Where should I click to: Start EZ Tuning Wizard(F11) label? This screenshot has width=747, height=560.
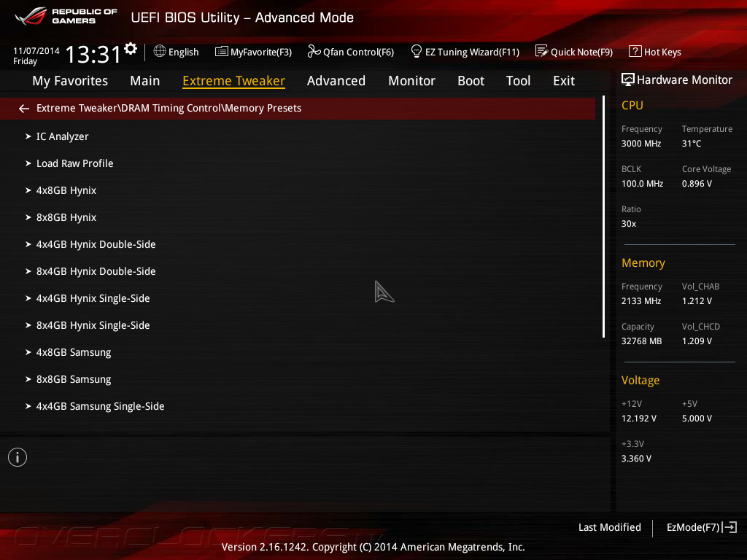tap(472, 52)
